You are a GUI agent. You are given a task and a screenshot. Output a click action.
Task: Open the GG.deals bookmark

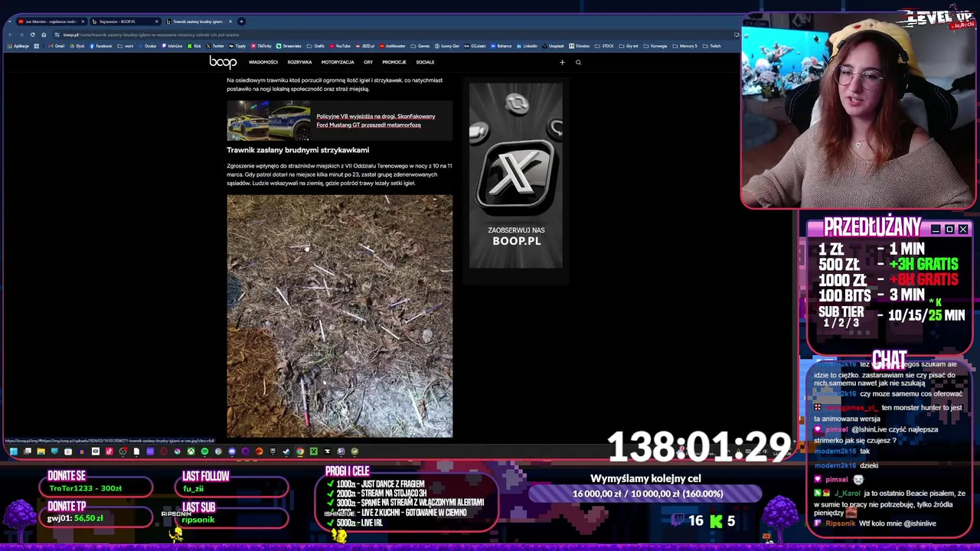tap(475, 46)
